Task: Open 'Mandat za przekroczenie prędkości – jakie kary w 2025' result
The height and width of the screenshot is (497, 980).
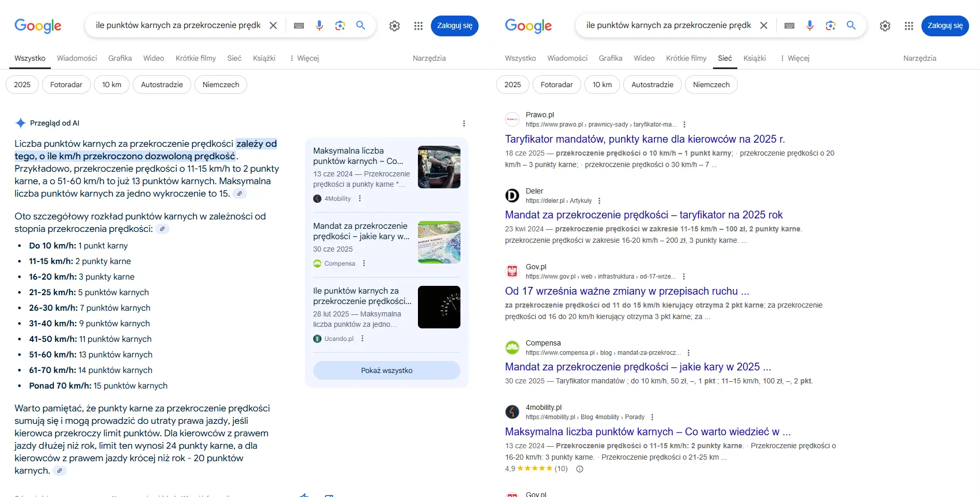Action: pyautogui.click(x=638, y=367)
